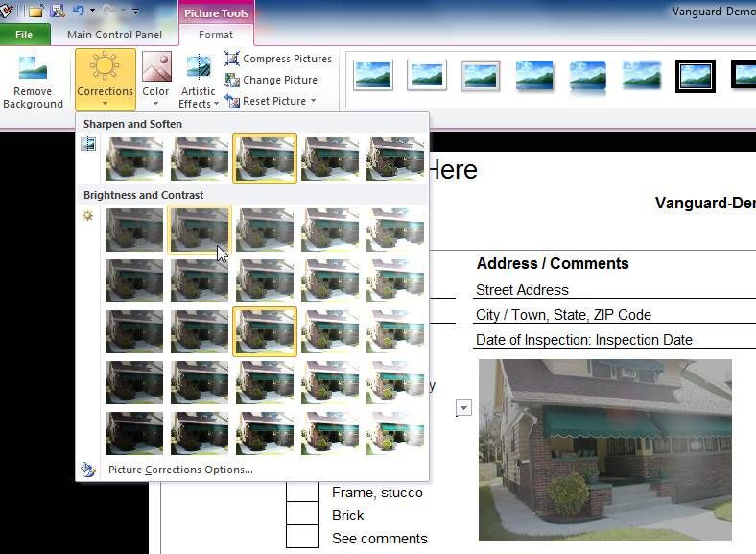Apply the thick black frame picture style
This screenshot has height=554, width=756.
point(696,75)
